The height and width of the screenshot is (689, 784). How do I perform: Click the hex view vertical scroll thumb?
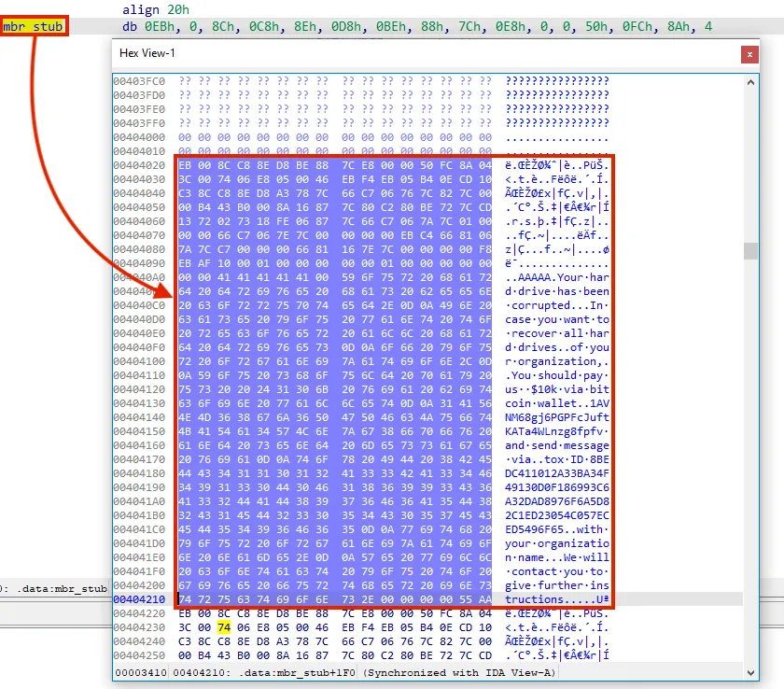tap(750, 251)
